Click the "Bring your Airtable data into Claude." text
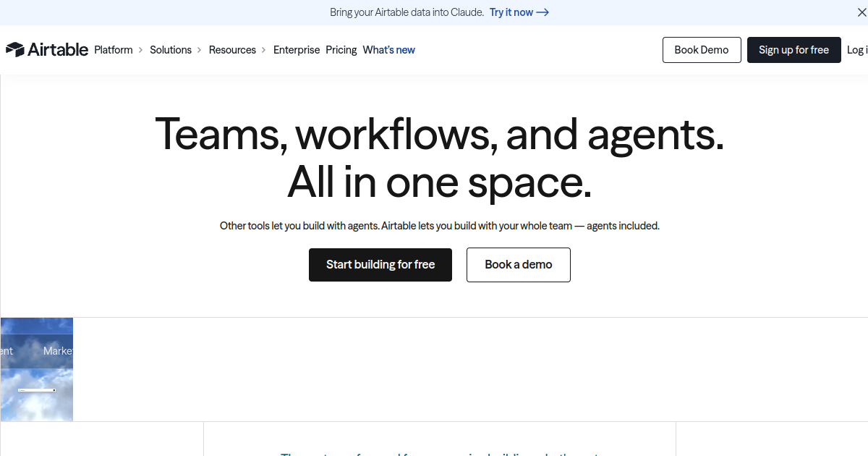Screen dimensions: 868x456 [x=407, y=12]
